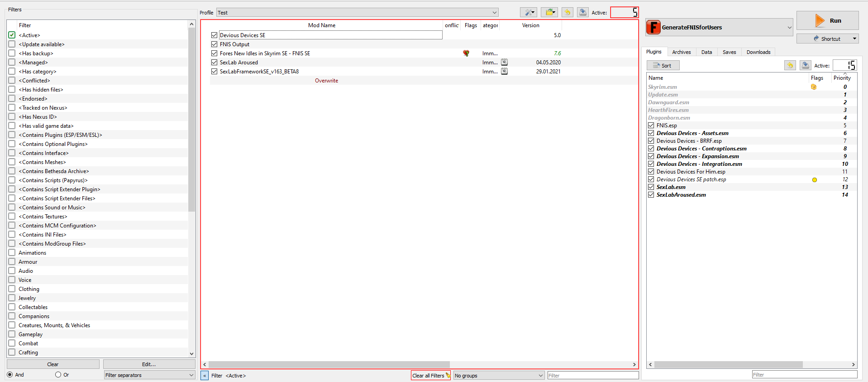This screenshot has height=382, width=868.
Task: Click the flag icon next to Skyrim.esm
Action: pyautogui.click(x=814, y=87)
